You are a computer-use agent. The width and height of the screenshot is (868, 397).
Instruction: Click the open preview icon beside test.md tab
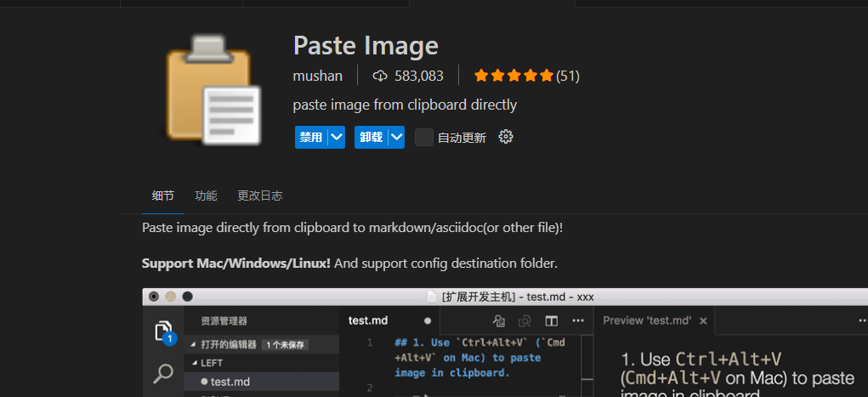click(x=500, y=320)
